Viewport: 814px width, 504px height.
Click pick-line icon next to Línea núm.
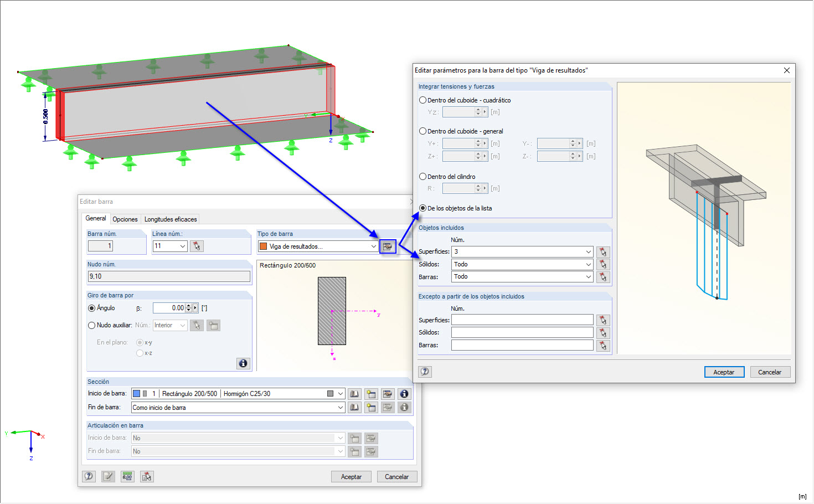pos(197,246)
